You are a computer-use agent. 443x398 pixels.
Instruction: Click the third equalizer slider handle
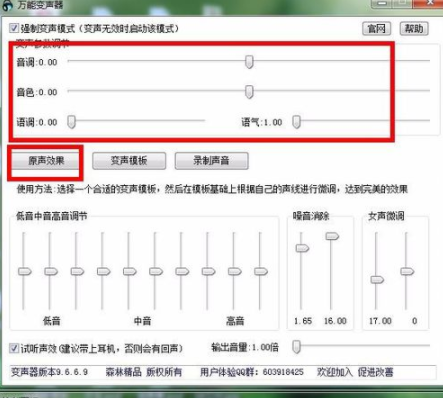pyautogui.click(x=77, y=271)
